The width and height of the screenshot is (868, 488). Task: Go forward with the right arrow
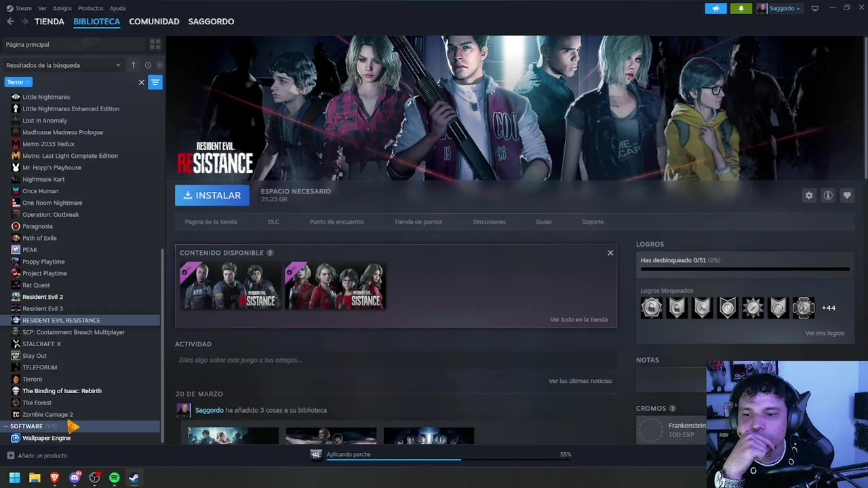[24, 22]
